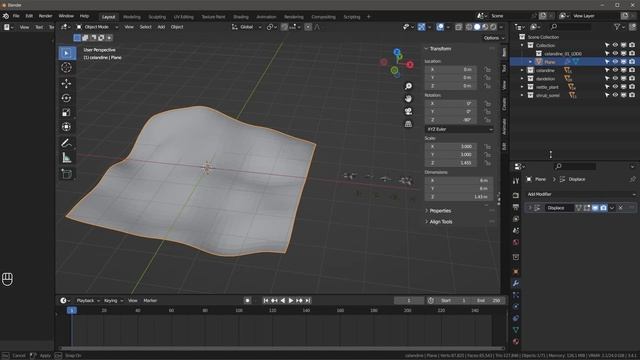Lock the X location property
The width and height of the screenshot is (640, 360).
point(487,69)
